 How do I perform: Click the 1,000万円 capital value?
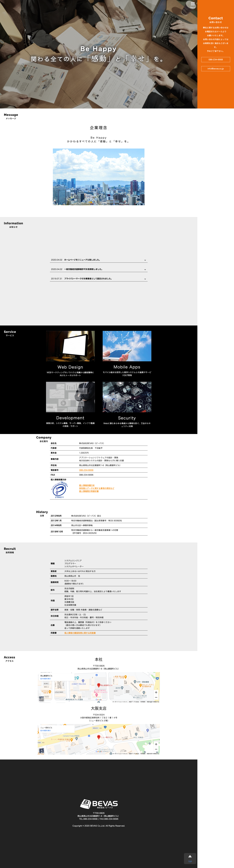point(84,453)
